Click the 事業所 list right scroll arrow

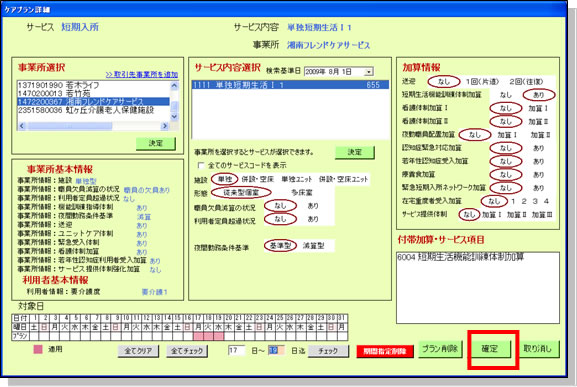(164, 126)
